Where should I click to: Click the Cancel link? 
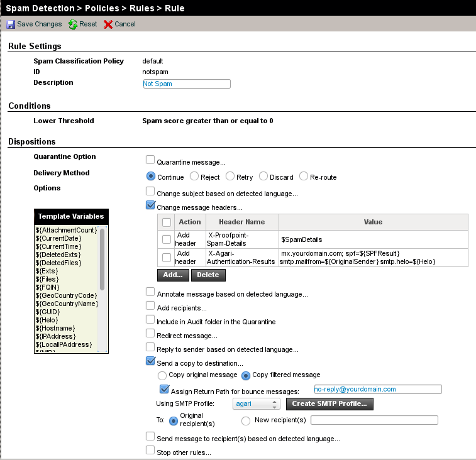tap(125, 24)
